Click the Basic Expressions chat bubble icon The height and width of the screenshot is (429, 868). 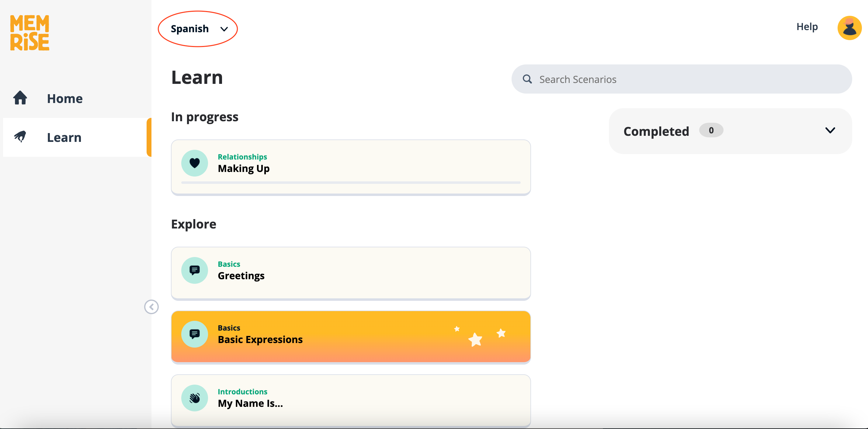click(x=194, y=334)
